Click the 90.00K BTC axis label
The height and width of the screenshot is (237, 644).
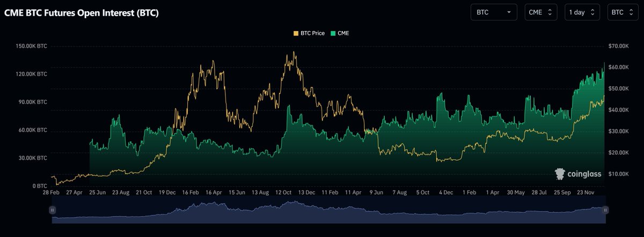[33, 102]
